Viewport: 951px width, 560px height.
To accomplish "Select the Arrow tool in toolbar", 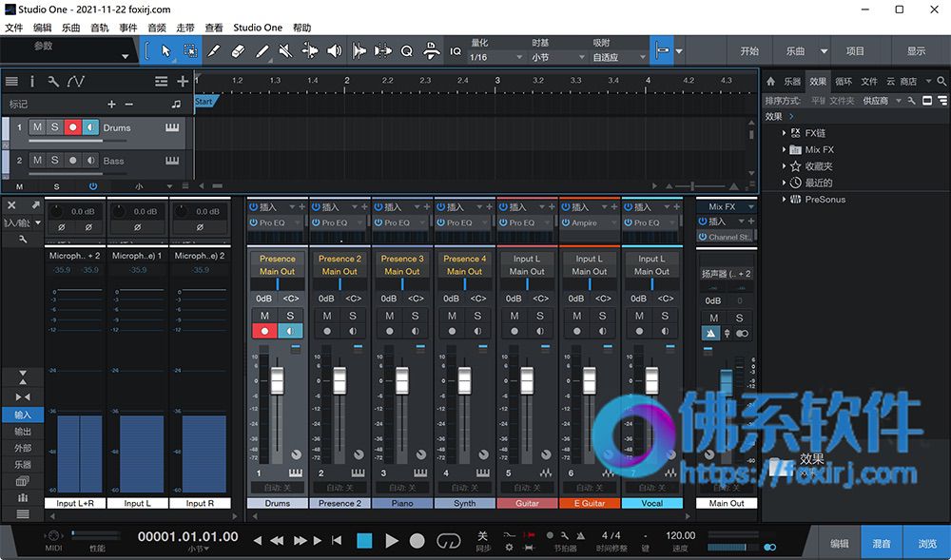I will tap(166, 51).
